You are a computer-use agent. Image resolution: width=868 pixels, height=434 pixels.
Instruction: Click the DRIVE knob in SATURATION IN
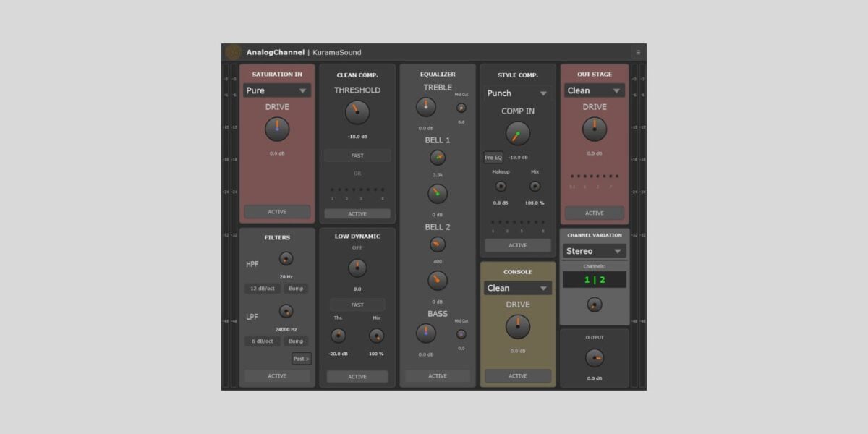point(276,129)
